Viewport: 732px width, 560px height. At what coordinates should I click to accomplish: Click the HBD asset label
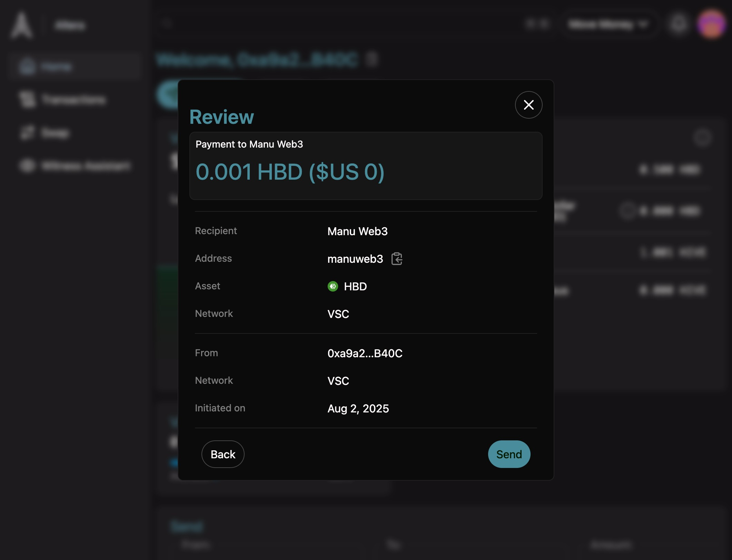[355, 286]
